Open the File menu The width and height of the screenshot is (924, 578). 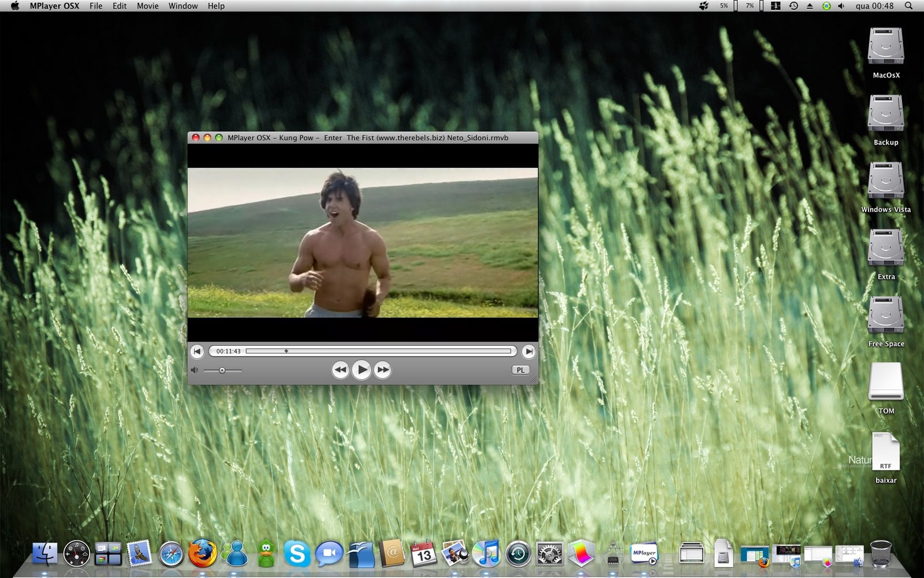pos(96,6)
